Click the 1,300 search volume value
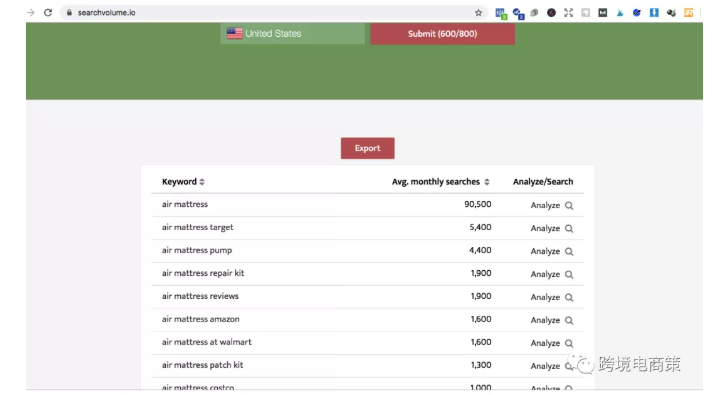 (481, 365)
